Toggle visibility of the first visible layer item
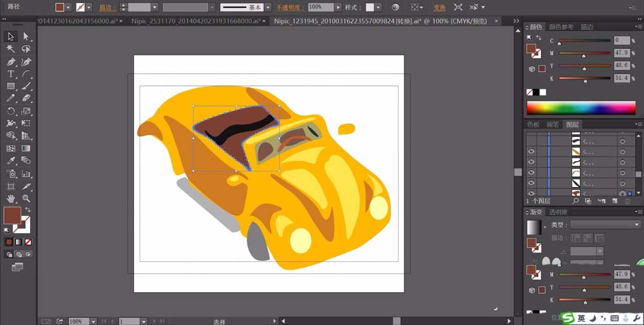644x325 pixels. click(x=531, y=151)
